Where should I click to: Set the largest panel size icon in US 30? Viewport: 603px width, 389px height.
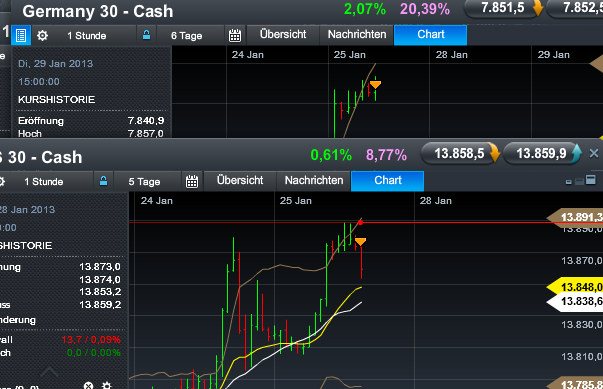(x=591, y=180)
